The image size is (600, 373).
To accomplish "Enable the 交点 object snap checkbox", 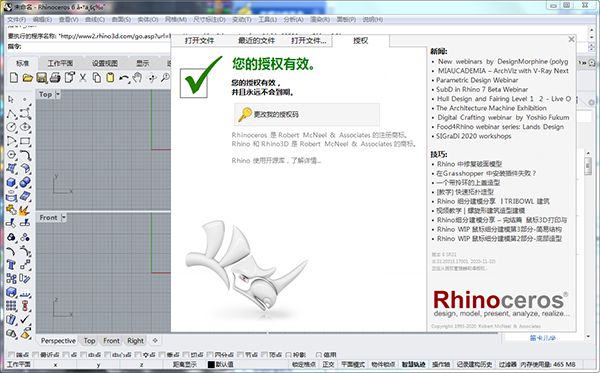I will 138,355.
